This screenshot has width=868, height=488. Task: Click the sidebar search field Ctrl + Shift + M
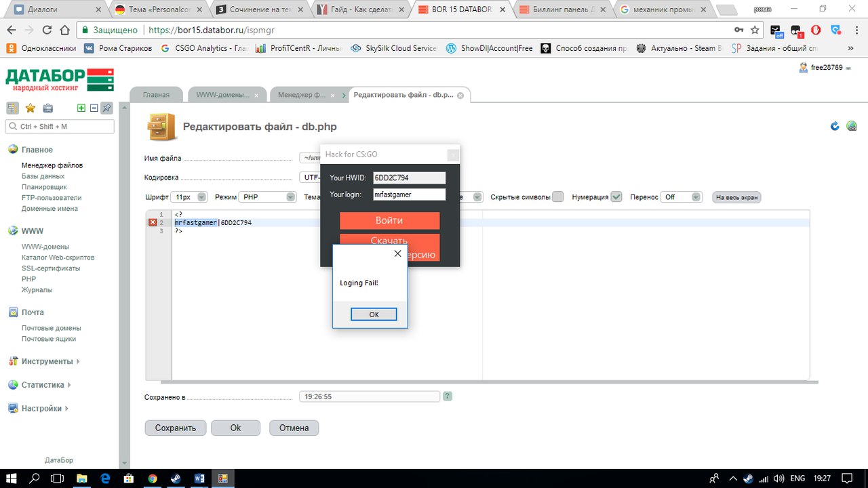tap(60, 126)
